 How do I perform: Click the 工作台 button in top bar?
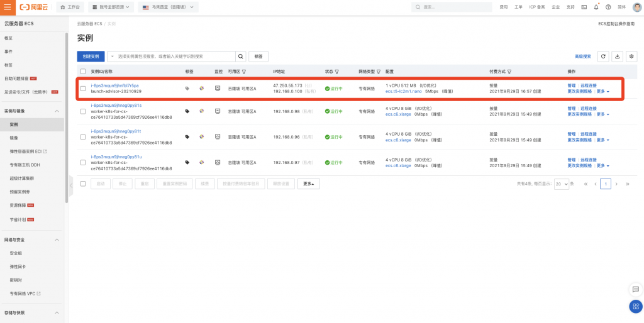coord(70,7)
